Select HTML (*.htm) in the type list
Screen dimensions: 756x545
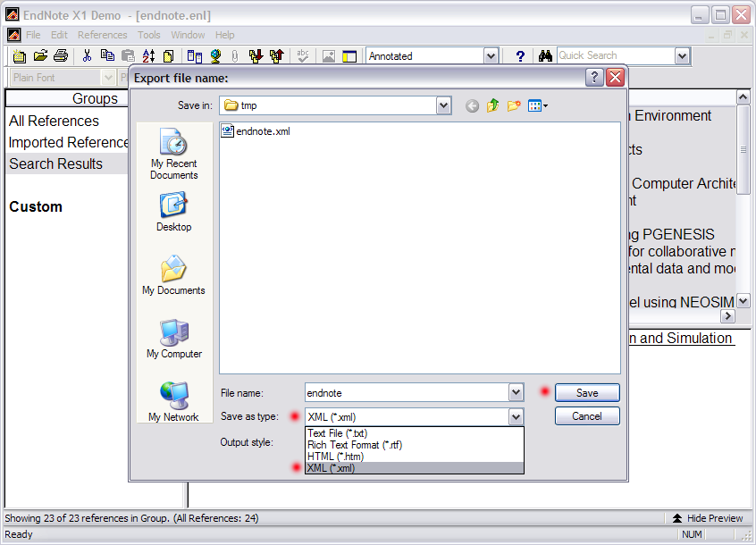click(335, 457)
